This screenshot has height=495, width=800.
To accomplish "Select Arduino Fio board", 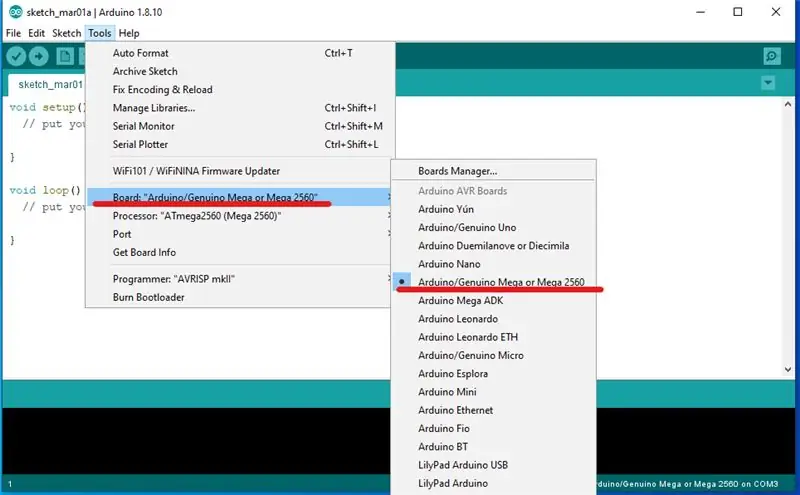I will [x=493, y=429].
